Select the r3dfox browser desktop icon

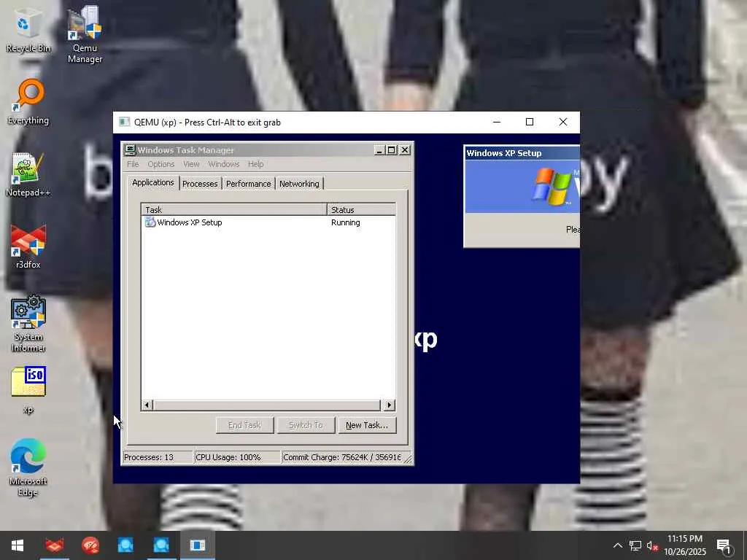[x=28, y=246]
